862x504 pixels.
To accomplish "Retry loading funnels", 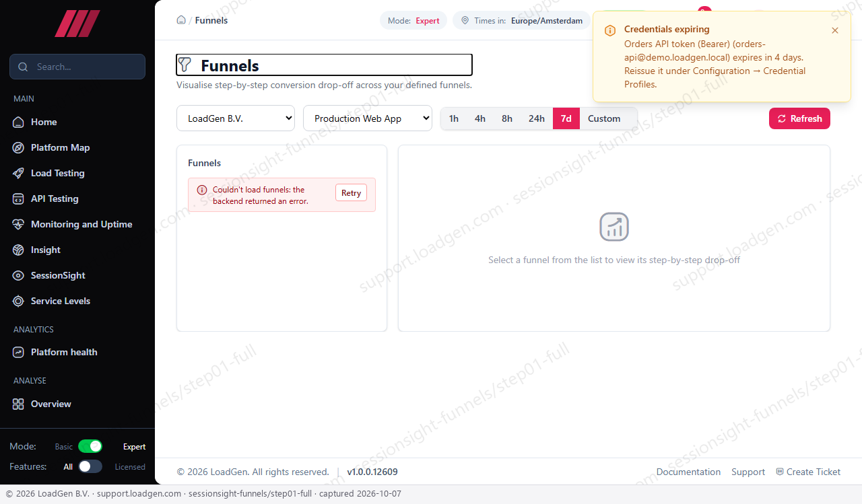I will pyautogui.click(x=351, y=192).
